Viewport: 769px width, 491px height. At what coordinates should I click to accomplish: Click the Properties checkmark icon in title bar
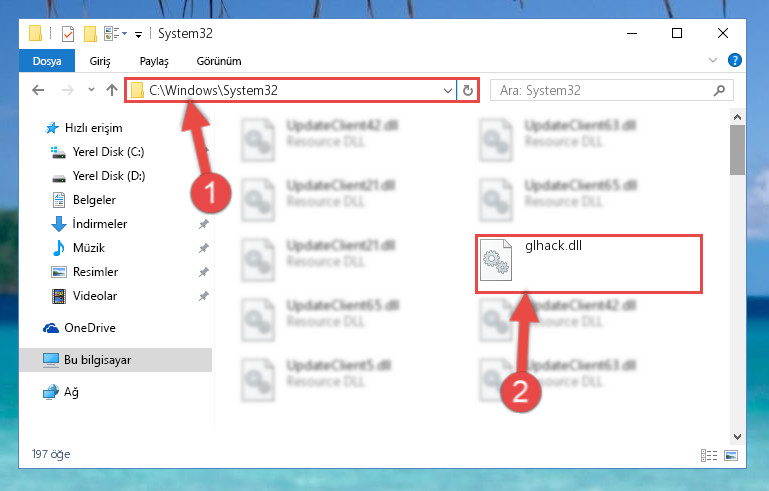tap(68, 34)
